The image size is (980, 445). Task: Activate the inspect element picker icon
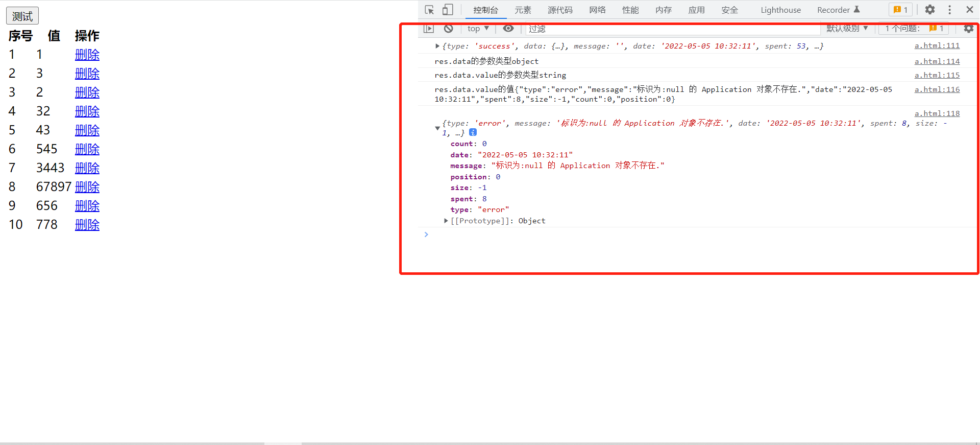pos(429,10)
